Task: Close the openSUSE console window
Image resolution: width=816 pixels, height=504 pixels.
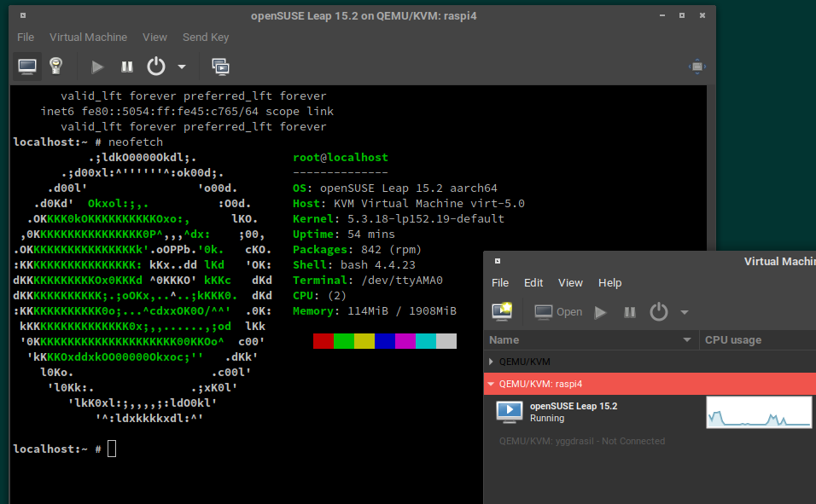Action: (702, 15)
